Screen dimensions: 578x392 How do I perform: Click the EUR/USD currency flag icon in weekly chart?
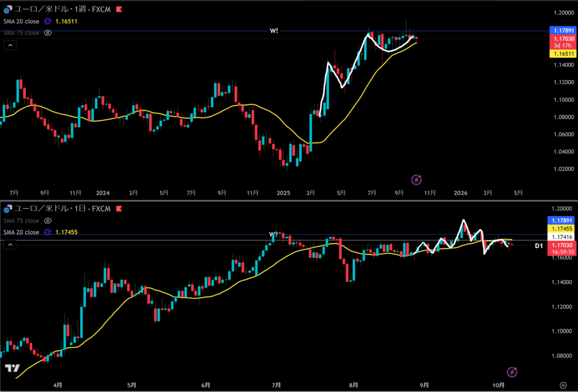(7, 10)
